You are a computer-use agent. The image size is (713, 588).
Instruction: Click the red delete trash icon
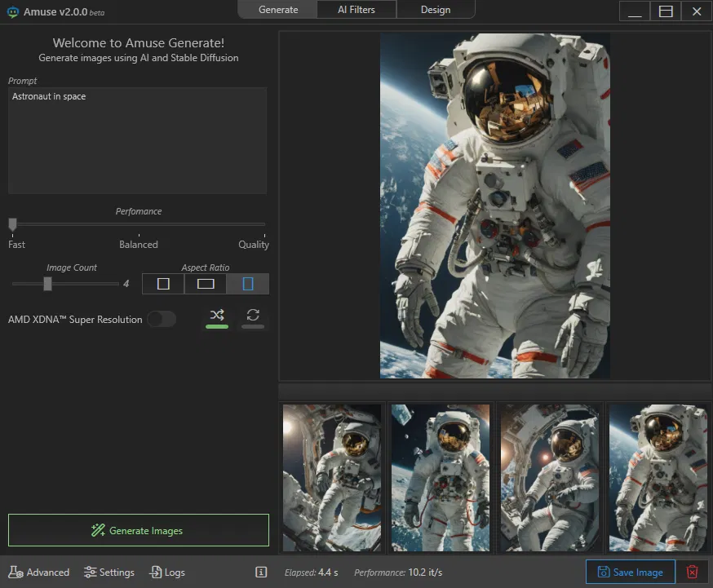692,573
